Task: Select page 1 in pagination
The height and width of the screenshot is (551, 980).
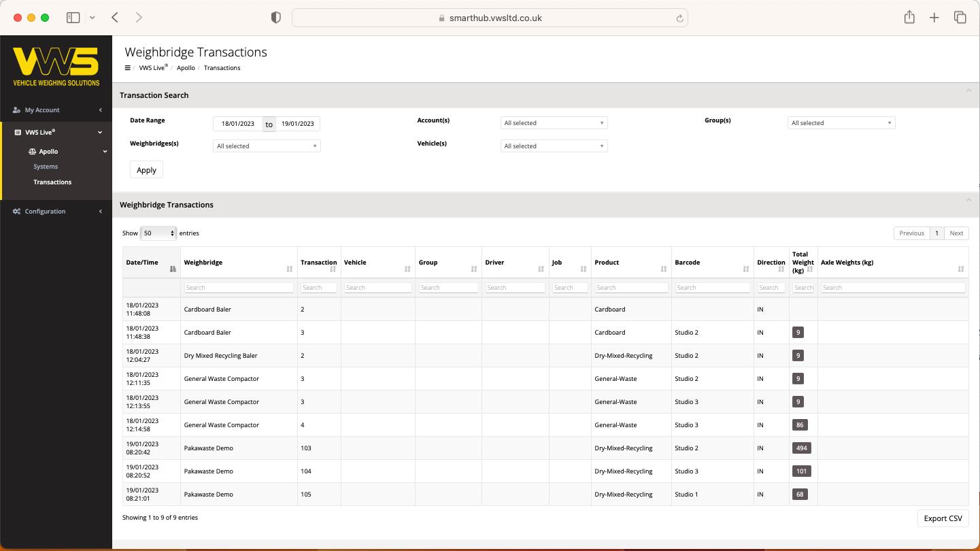Action: (936, 233)
